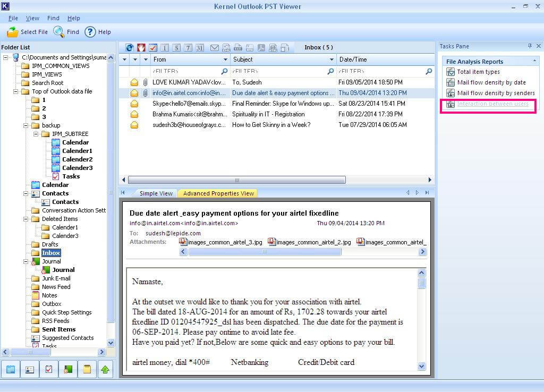544x392 pixels.
Task: Click the green up arrow button
Action: 106,370
